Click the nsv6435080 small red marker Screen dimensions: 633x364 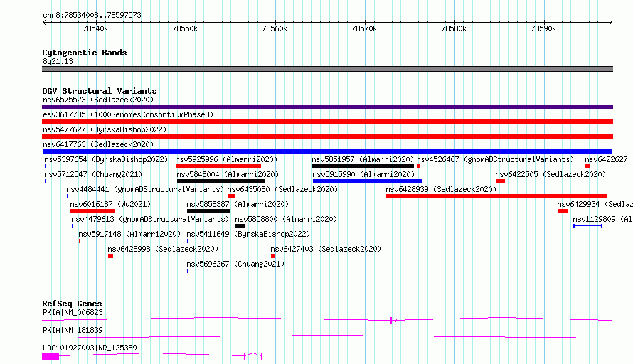coord(231,196)
